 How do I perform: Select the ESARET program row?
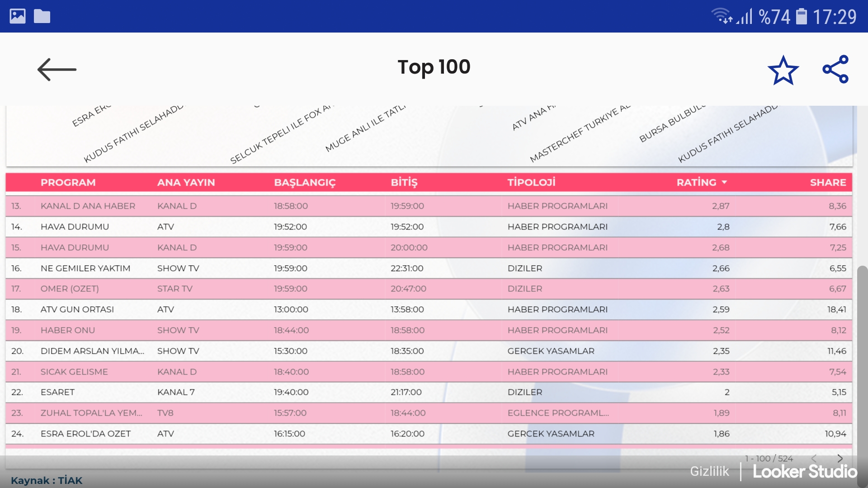coord(57,392)
